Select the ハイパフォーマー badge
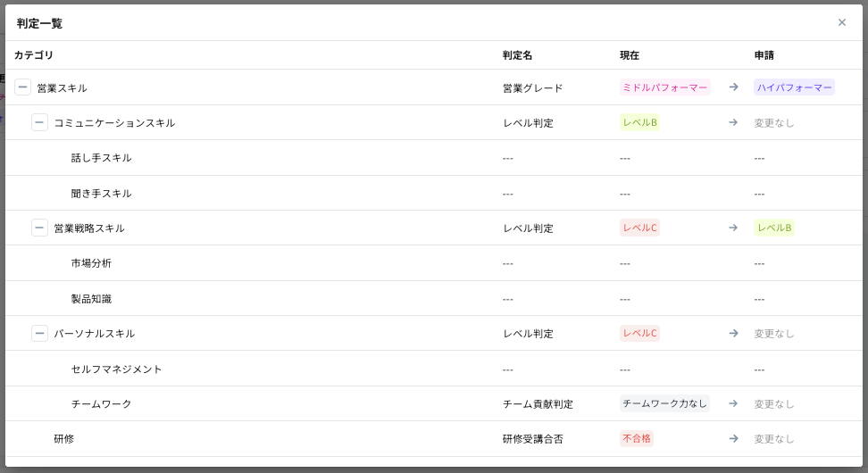 click(x=794, y=87)
